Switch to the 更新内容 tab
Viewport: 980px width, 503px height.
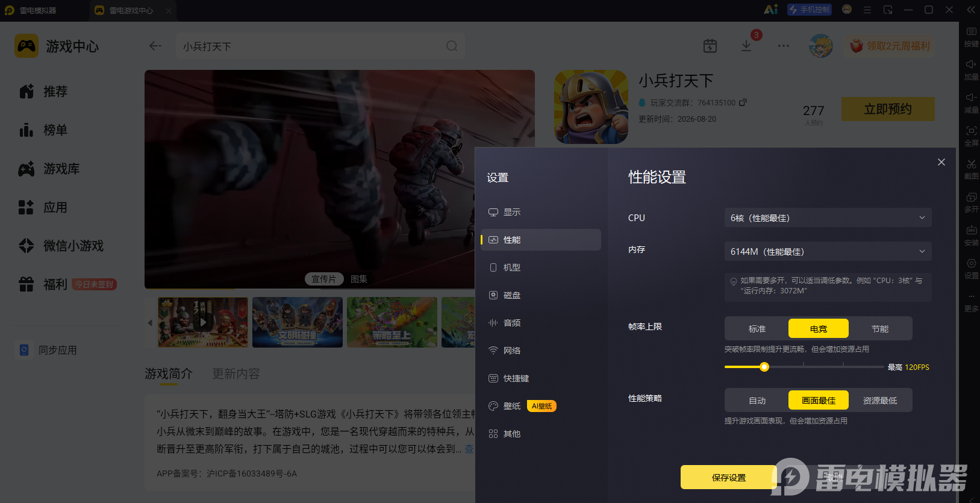point(236,373)
